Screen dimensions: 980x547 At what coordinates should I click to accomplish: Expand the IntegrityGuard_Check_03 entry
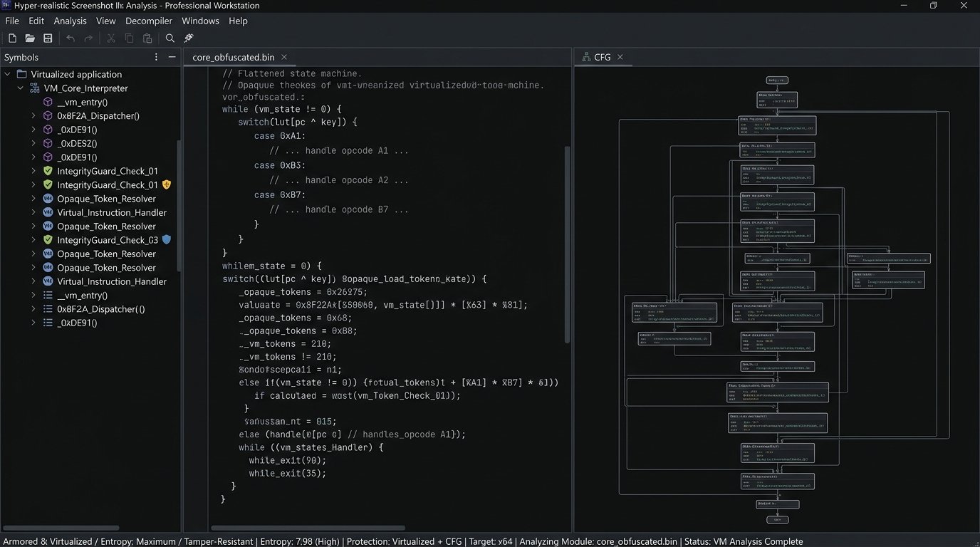point(33,240)
